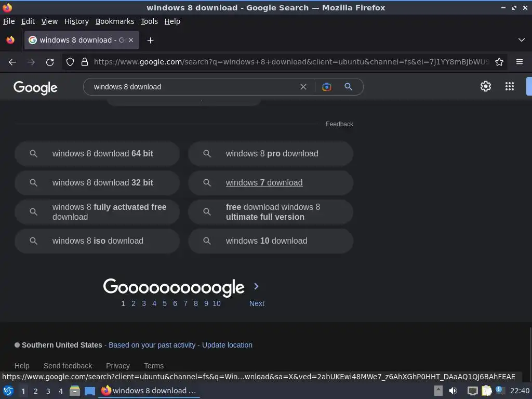532x399 pixels.
Task: Open the tracking protection shield icon
Action: 70,62
